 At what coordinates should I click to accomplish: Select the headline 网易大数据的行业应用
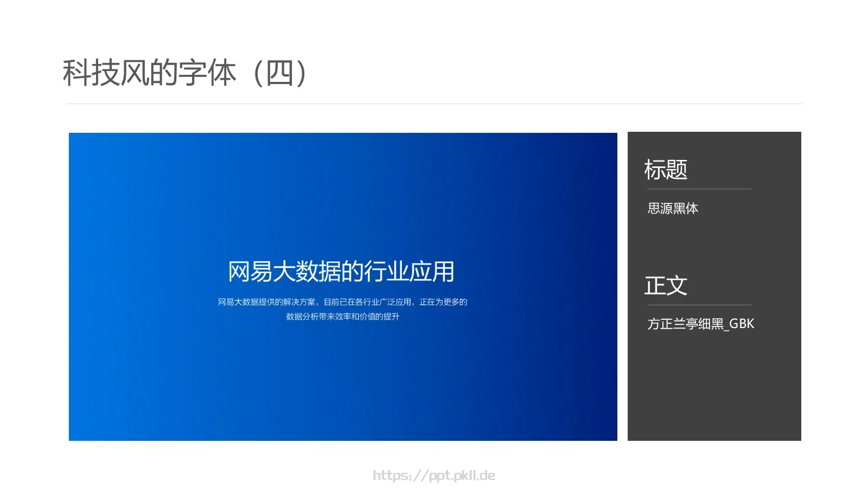[x=341, y=272]
